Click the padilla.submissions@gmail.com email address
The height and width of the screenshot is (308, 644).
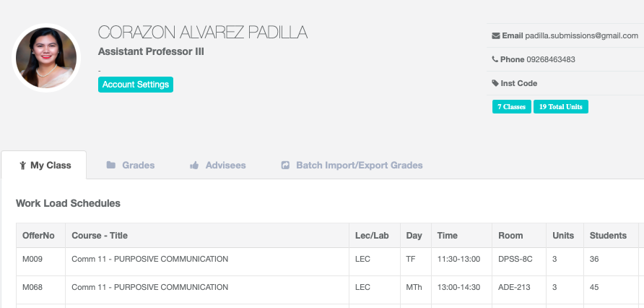pyautogui.click(x=581, y=35)
